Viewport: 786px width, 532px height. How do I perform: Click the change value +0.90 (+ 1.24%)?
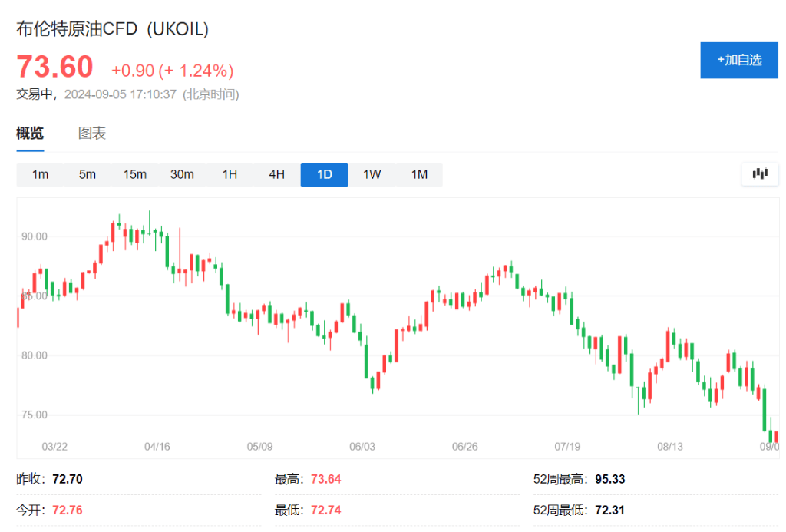click(173, 71)
